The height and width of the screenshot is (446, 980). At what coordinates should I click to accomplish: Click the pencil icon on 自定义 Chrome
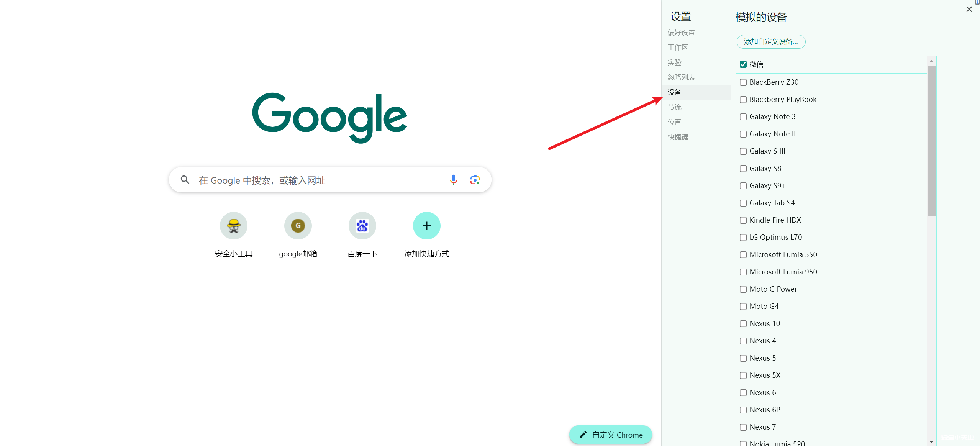(x=583, y=435)
